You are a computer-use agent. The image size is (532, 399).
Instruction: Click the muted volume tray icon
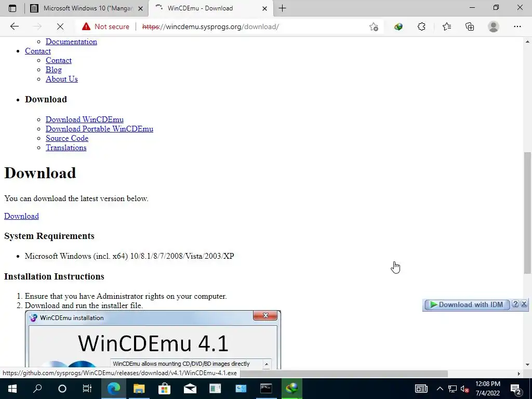pos(465,389)
